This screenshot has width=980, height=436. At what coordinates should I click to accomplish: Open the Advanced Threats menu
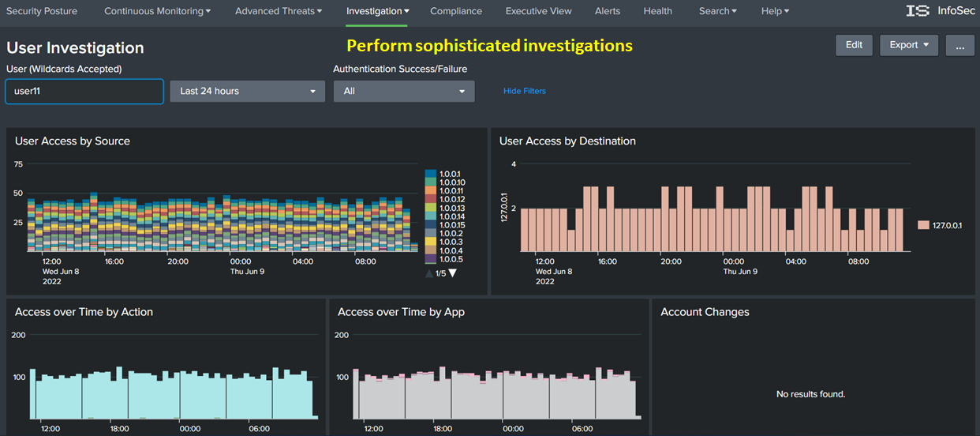tap(279, 11)
